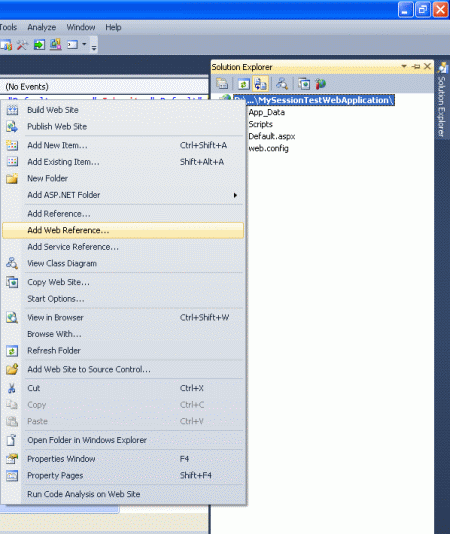Choose Publish Web Site

point(123,126)
